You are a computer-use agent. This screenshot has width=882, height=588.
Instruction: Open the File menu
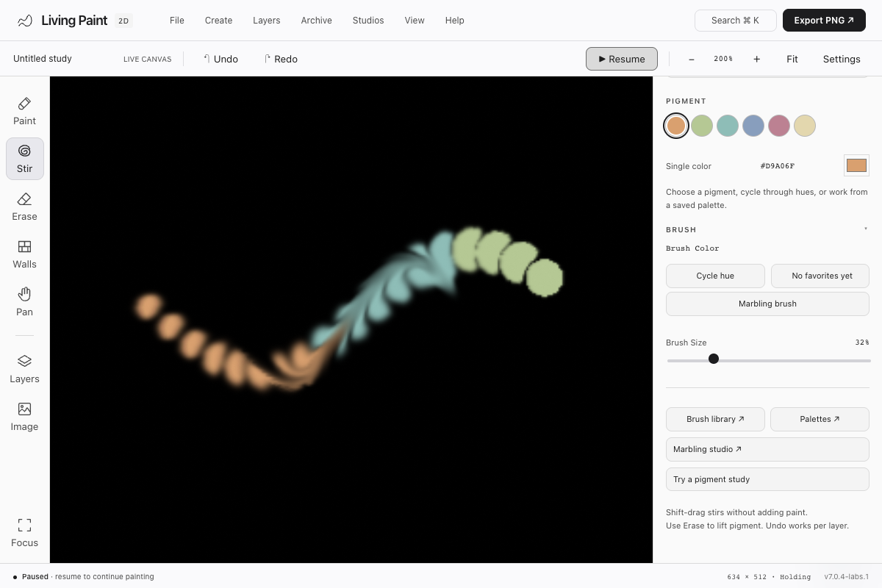point(177,21)
